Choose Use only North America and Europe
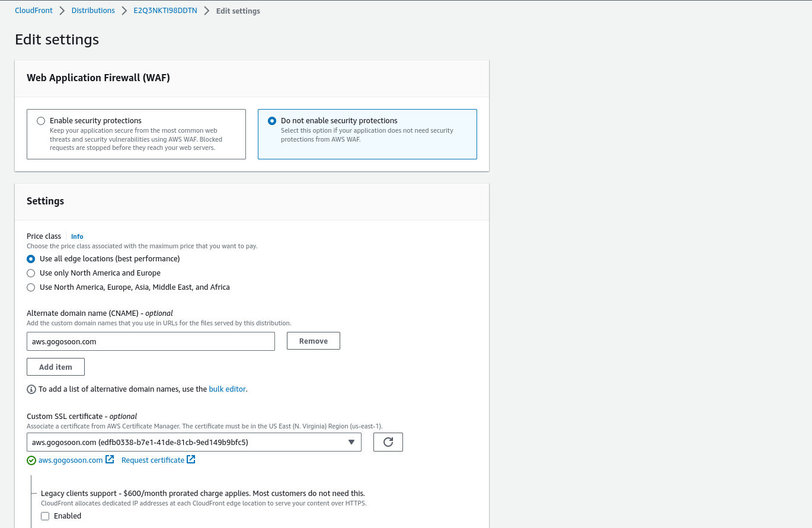 31,273
